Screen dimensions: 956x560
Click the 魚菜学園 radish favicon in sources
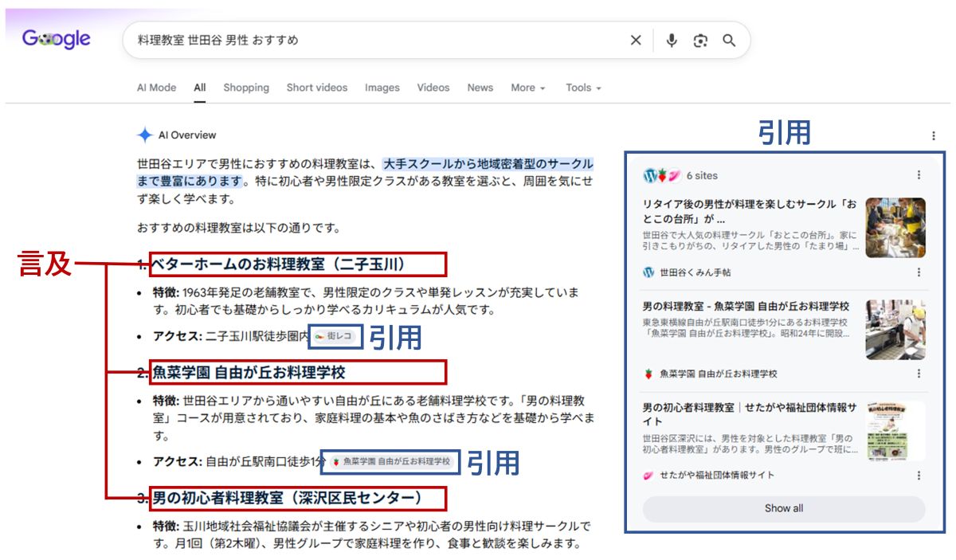[648, 374]
